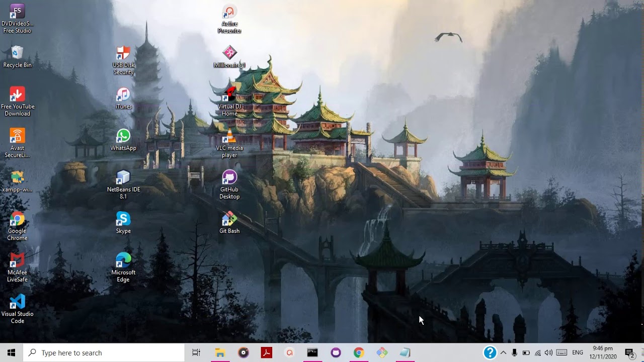Image resolution: width=644 pixels, height=362 pixels.
Task: Change the ENG input language
Action: 578,352
